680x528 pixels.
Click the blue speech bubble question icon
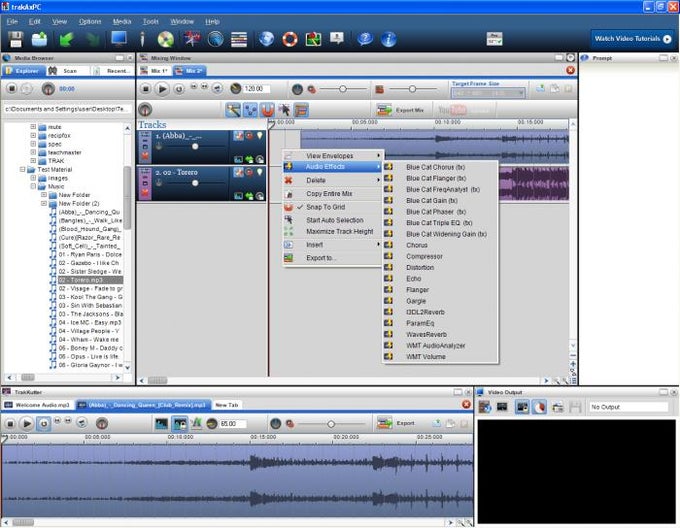click(x=365, y=39)
